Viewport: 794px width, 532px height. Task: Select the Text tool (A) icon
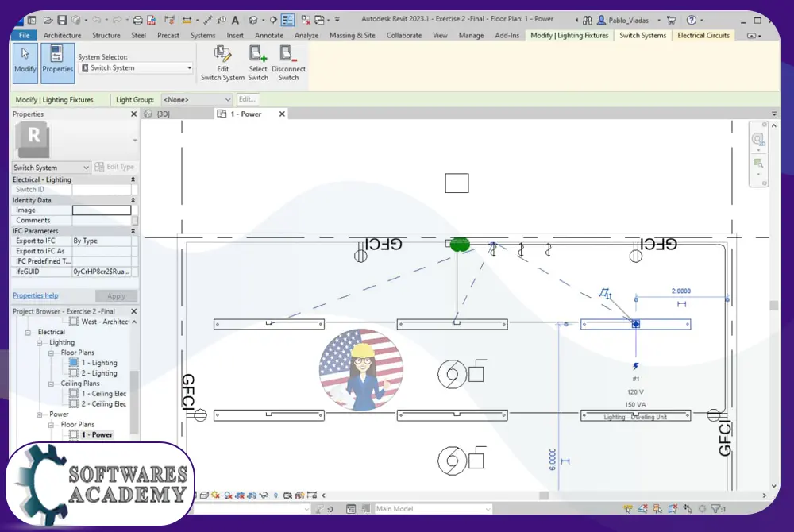[235, 20]
